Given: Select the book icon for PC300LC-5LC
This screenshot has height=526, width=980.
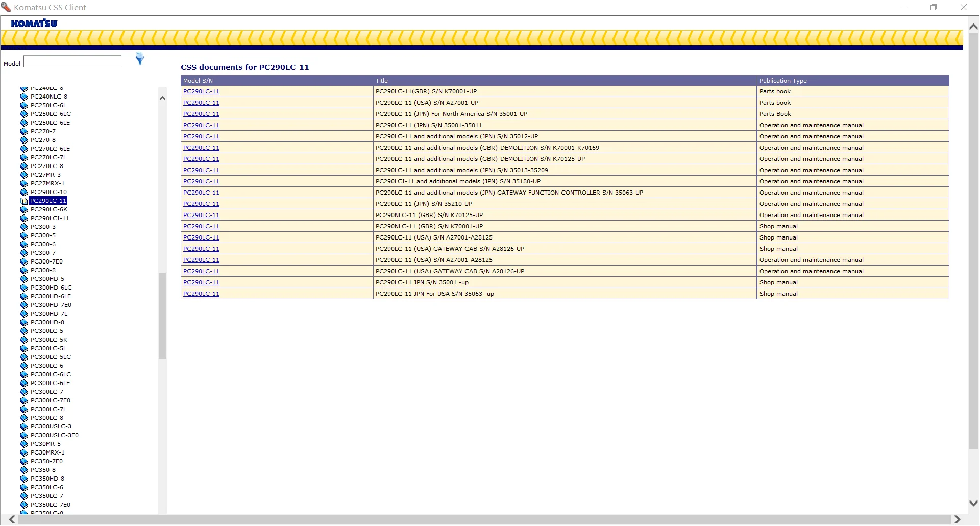Looking at the screenshot, I should coord(23,357).
